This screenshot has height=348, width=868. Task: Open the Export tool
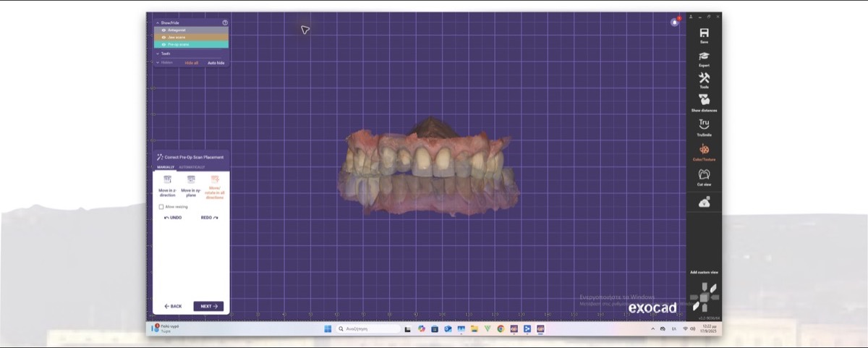[704, 56]
